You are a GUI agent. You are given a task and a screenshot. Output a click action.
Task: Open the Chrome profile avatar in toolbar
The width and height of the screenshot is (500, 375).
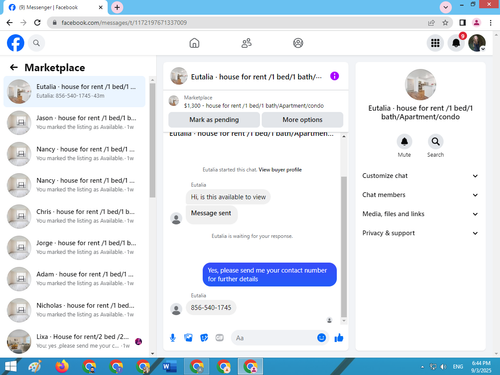[x=476, y=23]
